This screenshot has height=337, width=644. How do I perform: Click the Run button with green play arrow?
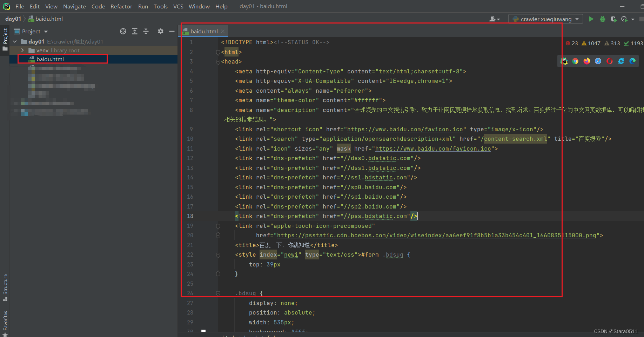(591, 19)
